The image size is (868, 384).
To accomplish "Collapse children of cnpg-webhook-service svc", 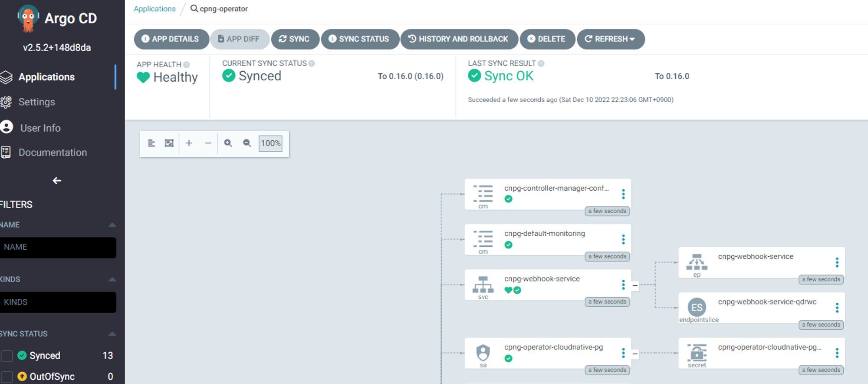I will pos(635,285).
